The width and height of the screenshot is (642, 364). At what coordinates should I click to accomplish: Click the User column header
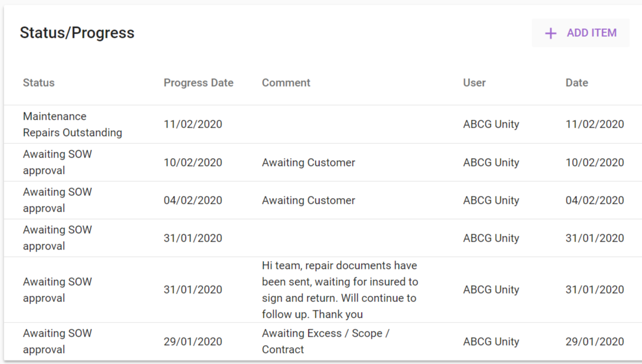point(474,82)
